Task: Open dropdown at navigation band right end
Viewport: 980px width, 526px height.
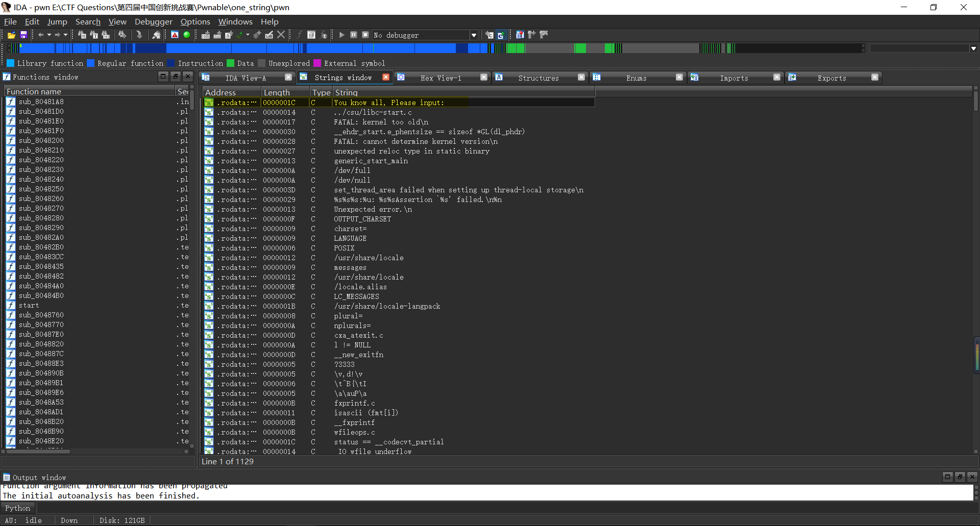Action: (973, 48)
